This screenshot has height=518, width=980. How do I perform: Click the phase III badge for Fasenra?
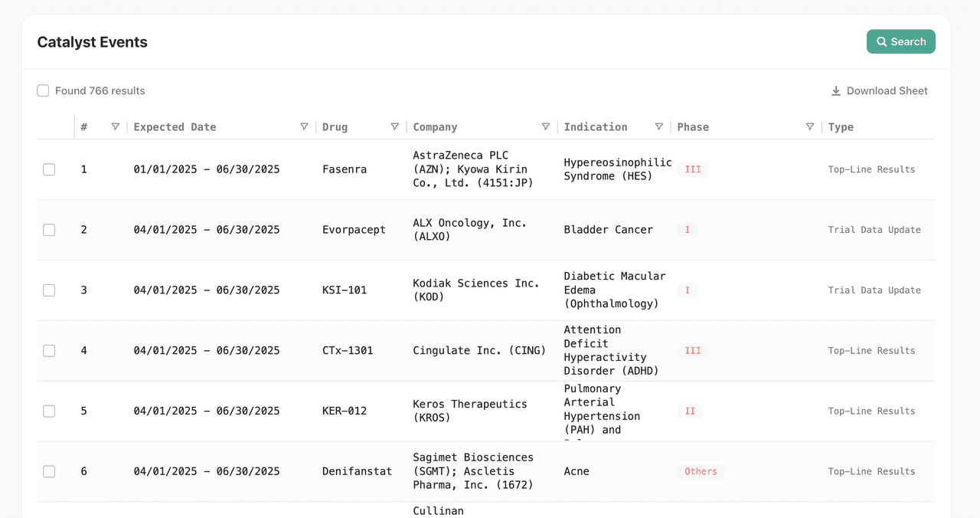[x=692, y=169]
